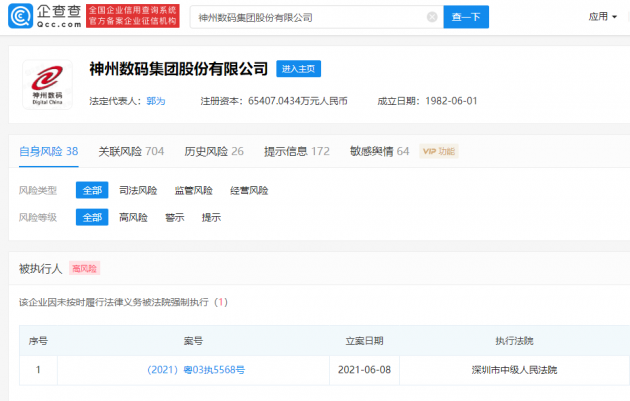
Task: Click the 进入主页 button
Action: pyautogui.click(x=299, y=69)
